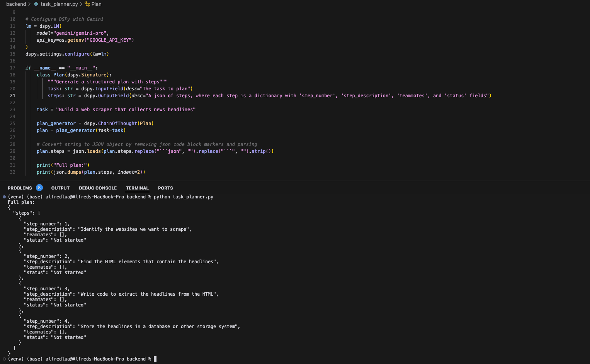The image size is (590, 364).
Task: Switch to the Problems tab
Action: tap(20, 188)
